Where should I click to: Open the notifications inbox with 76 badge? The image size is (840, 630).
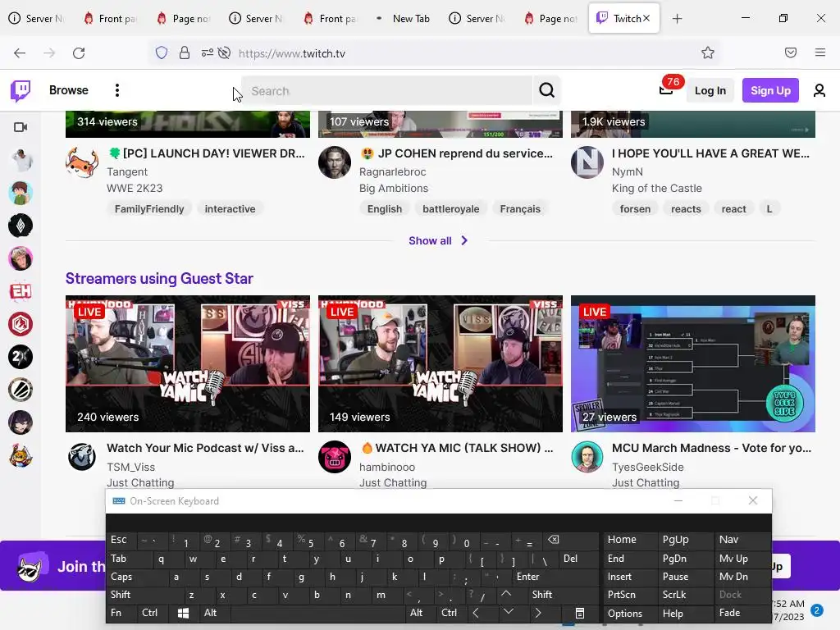coord(667,89)
